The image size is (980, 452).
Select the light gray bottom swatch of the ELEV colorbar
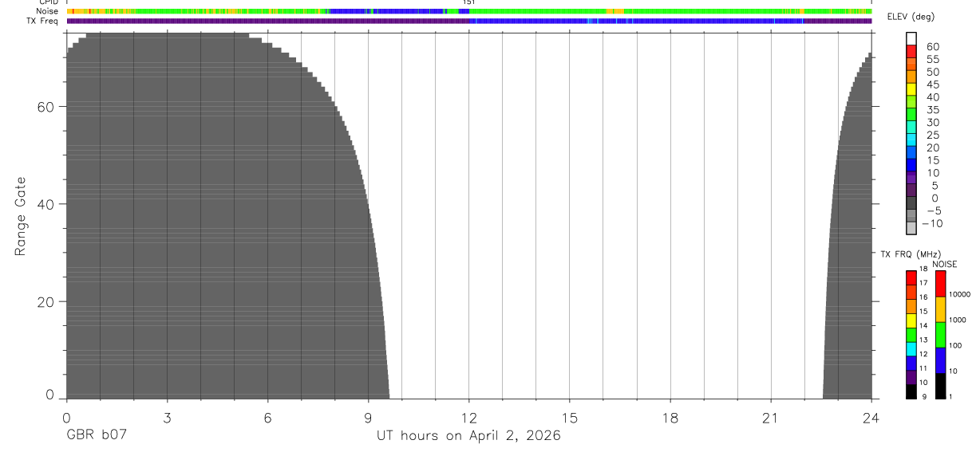pyautogui.click(x=911, y=229)
